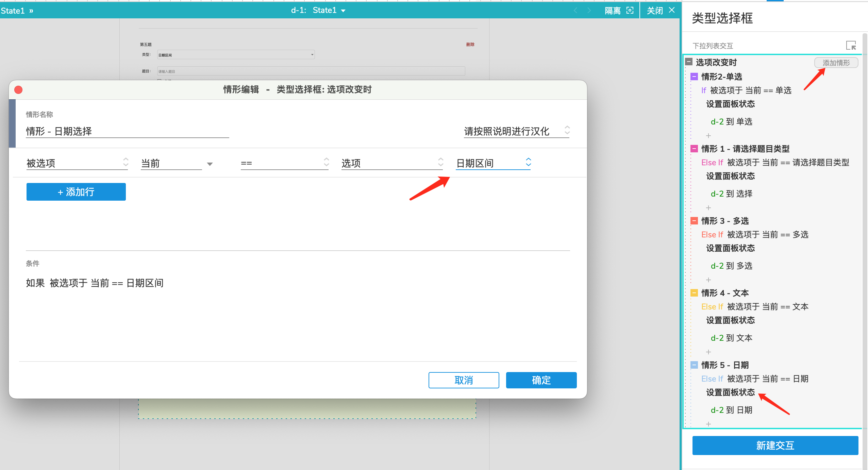Click the interaction target selector icon

point(851,45)
